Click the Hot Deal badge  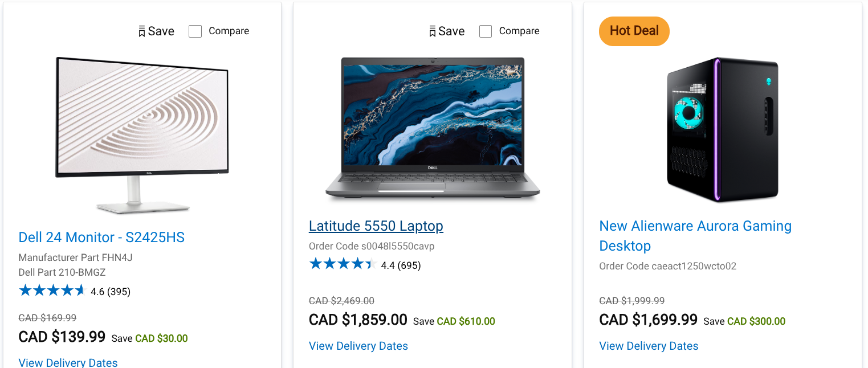pos(634,31)
